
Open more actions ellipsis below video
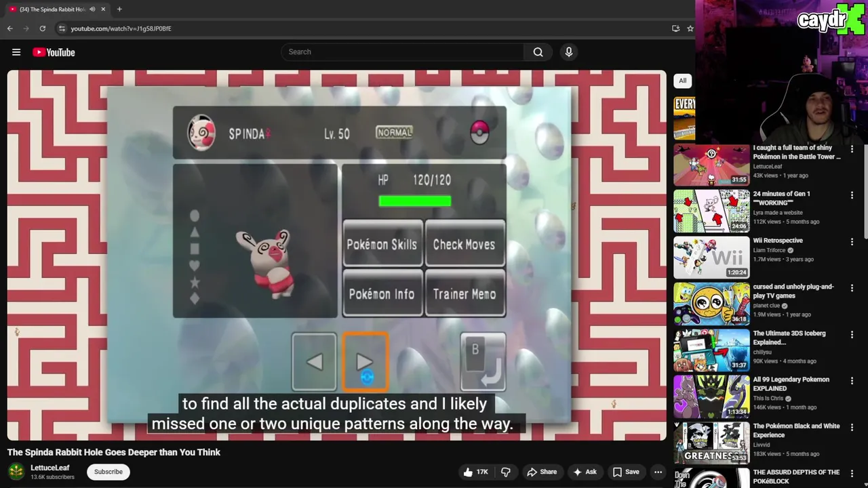click(x=658, y=472)
